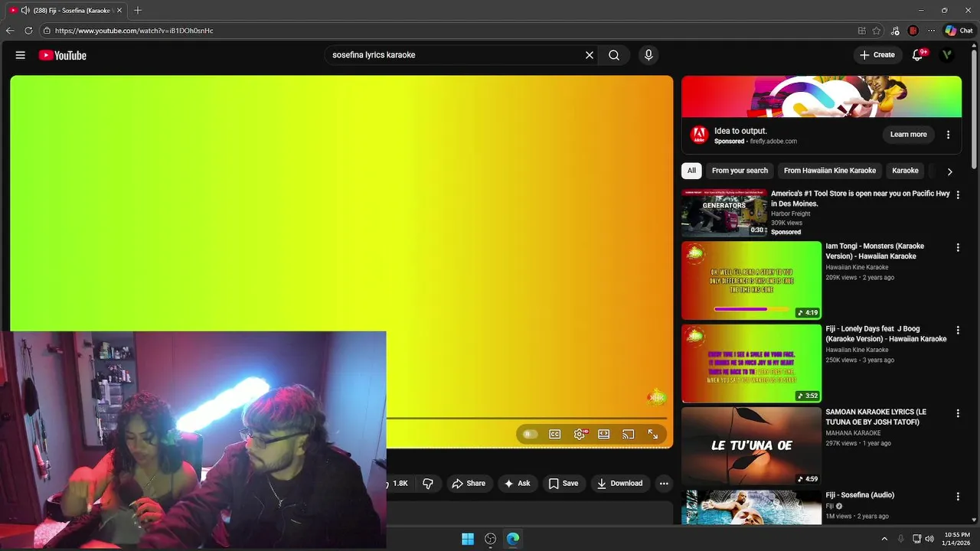Refresh the current page
The height and width of the screenshot is (551, 980).
pyautogui.click(x=28, y=31)
